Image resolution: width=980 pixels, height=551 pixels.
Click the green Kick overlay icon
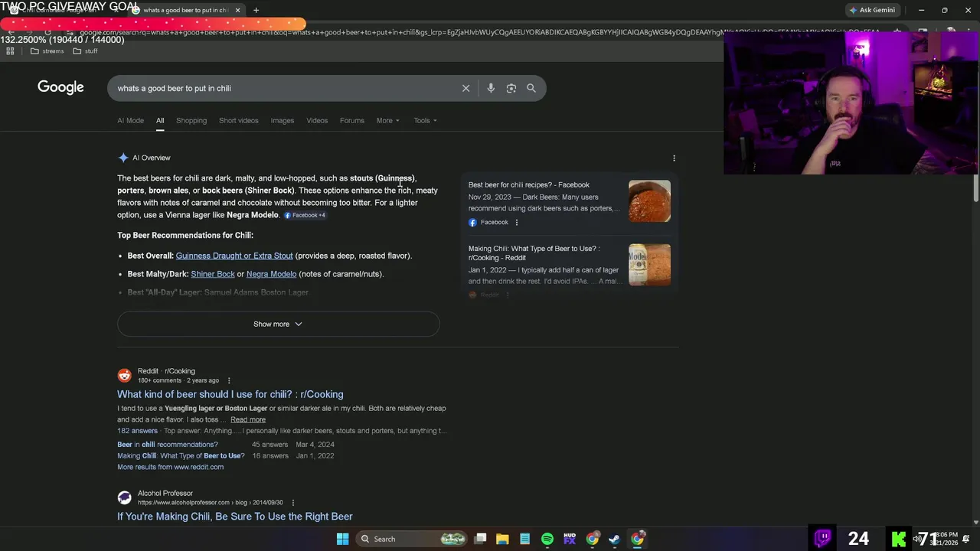coord(899,539)
